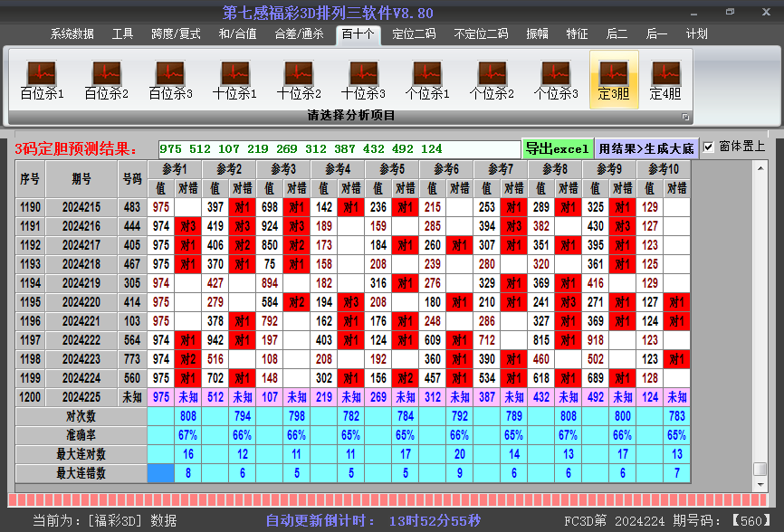This screenshot has height=532, width=784.
Task: Select the 百位杀2 analysis icon
Action: [107, 80]
